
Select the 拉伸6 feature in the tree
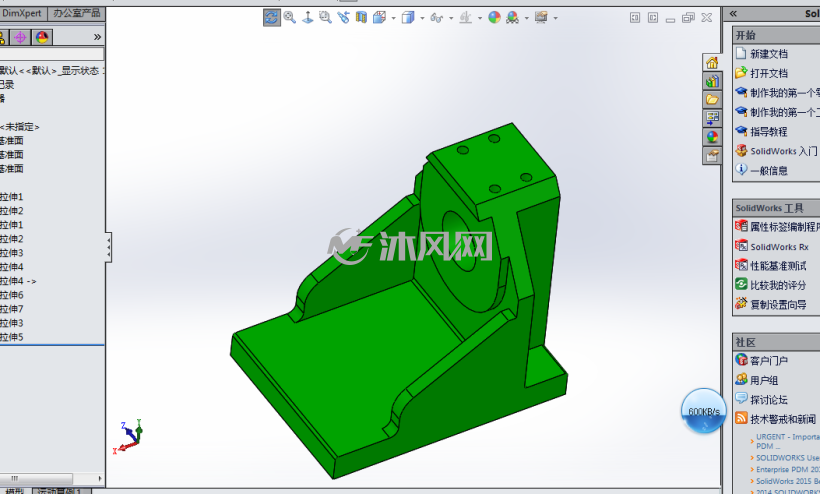tap(12, 295)
